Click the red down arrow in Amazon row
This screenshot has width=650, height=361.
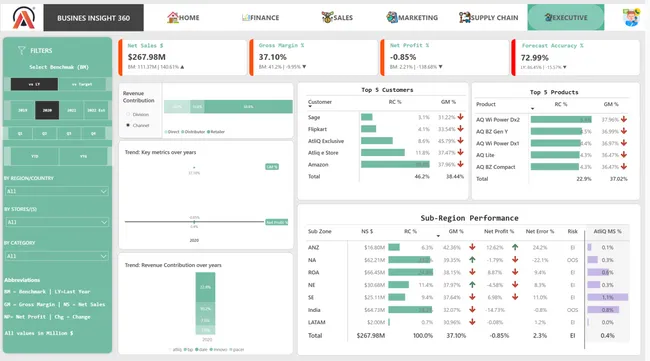click(461, 164)
